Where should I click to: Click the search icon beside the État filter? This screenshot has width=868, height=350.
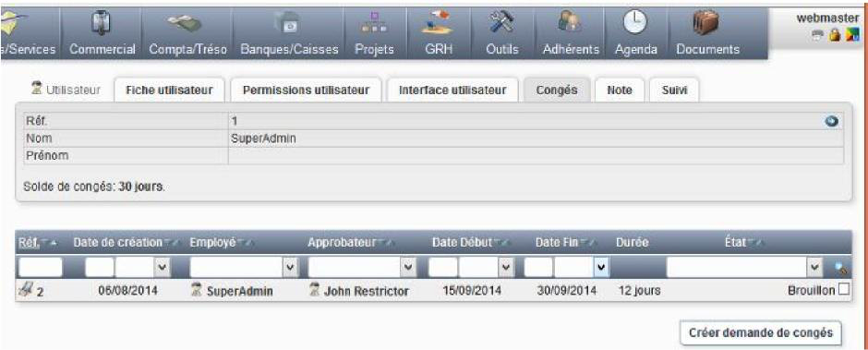click(842, 268)
